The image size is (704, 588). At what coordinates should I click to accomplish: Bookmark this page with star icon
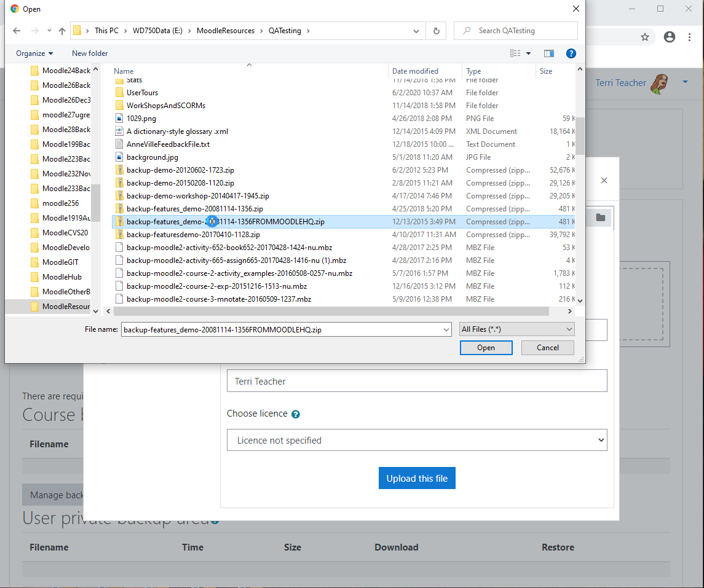coord(645,37)
